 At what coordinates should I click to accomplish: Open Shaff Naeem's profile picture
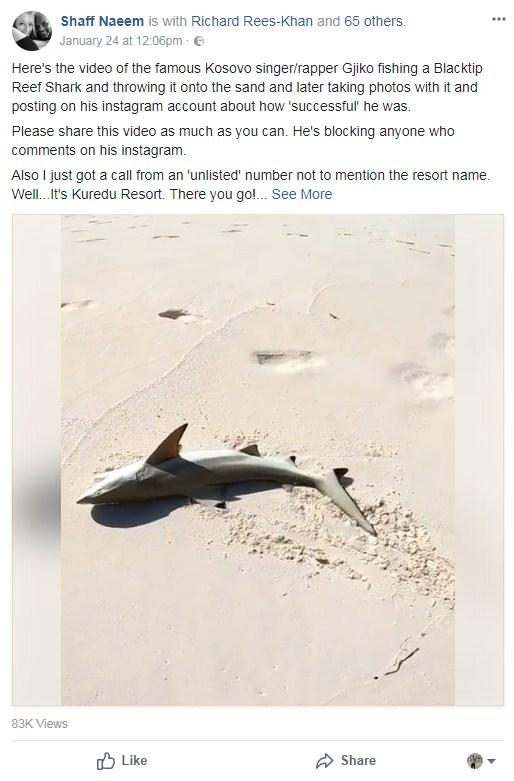[x=32, y=31]
